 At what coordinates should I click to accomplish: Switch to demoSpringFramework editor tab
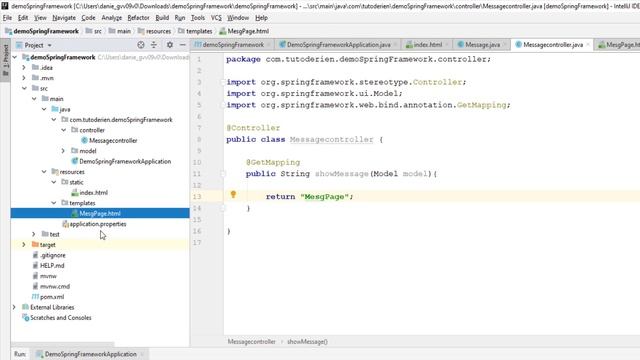click(233, 45)
